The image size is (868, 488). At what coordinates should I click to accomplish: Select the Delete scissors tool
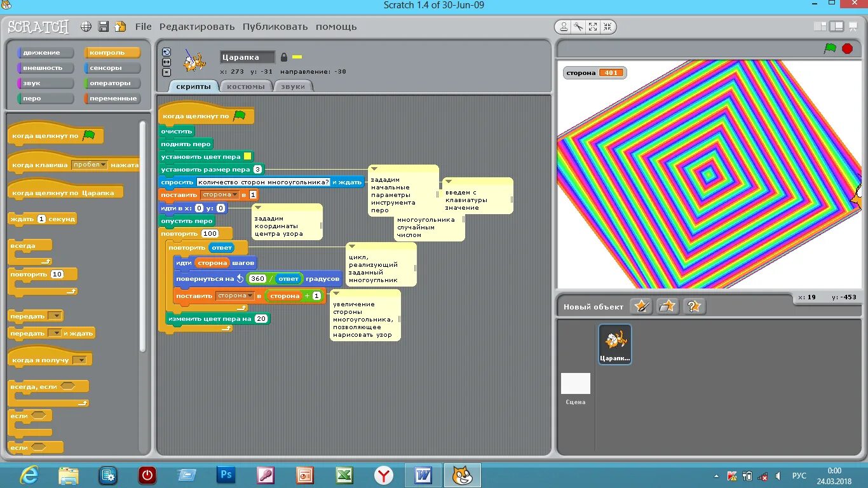578,27
